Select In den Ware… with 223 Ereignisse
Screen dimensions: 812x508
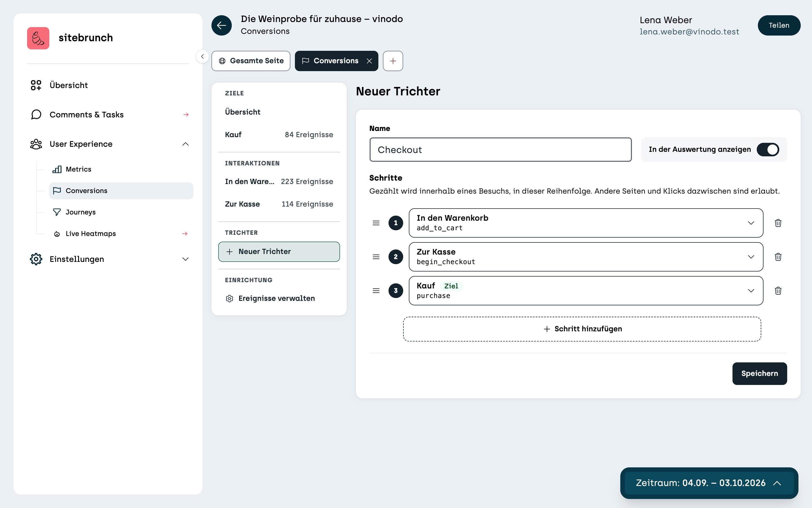[x=279, y=181]
